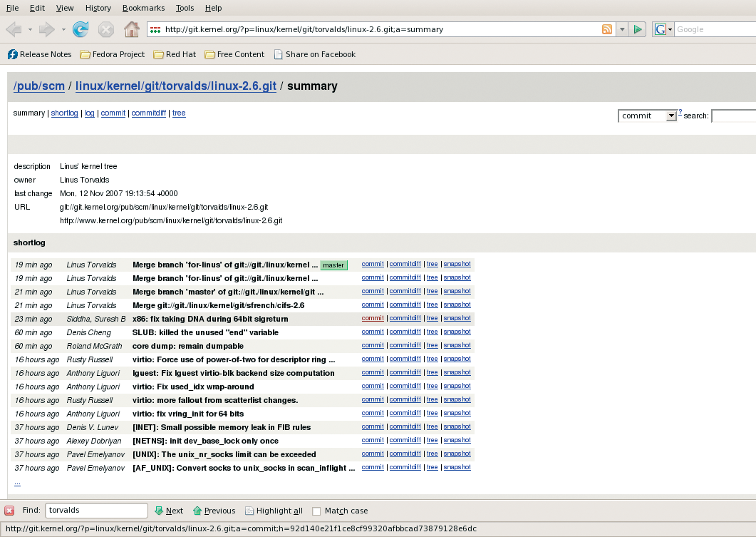Click the shortlog section header
This screenshot has width=756, height=537.
click(x=29, y=242)
